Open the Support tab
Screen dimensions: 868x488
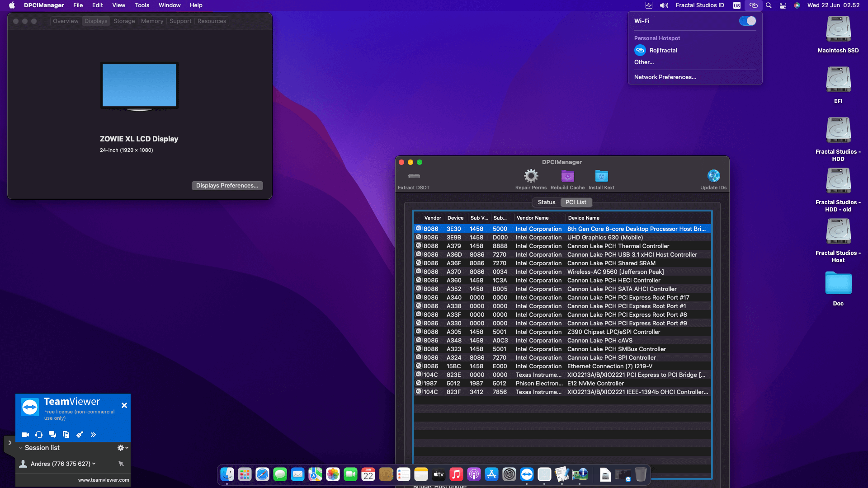click(180, 21)
